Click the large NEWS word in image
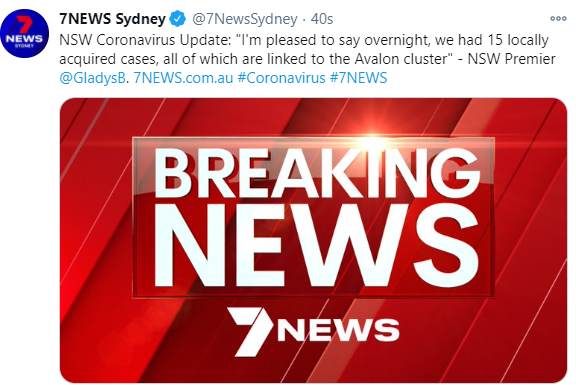Image resolution: width=576 pixels, height=385 pixels. 316,245
